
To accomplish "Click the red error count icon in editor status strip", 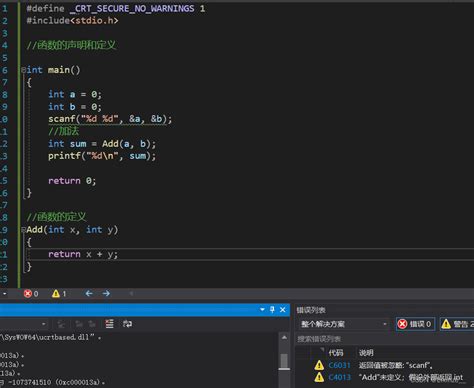I will 28,294.
